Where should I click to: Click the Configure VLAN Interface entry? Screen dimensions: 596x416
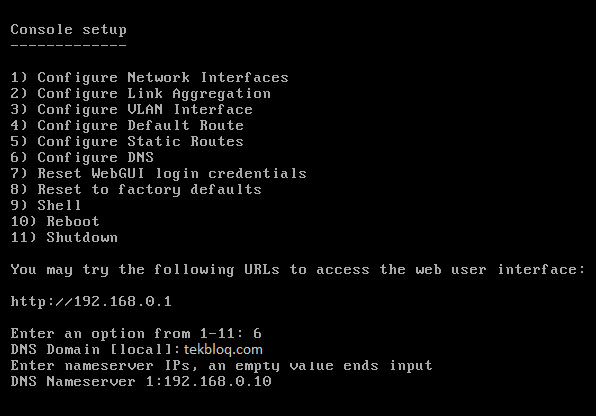click(x=132, y=110)
